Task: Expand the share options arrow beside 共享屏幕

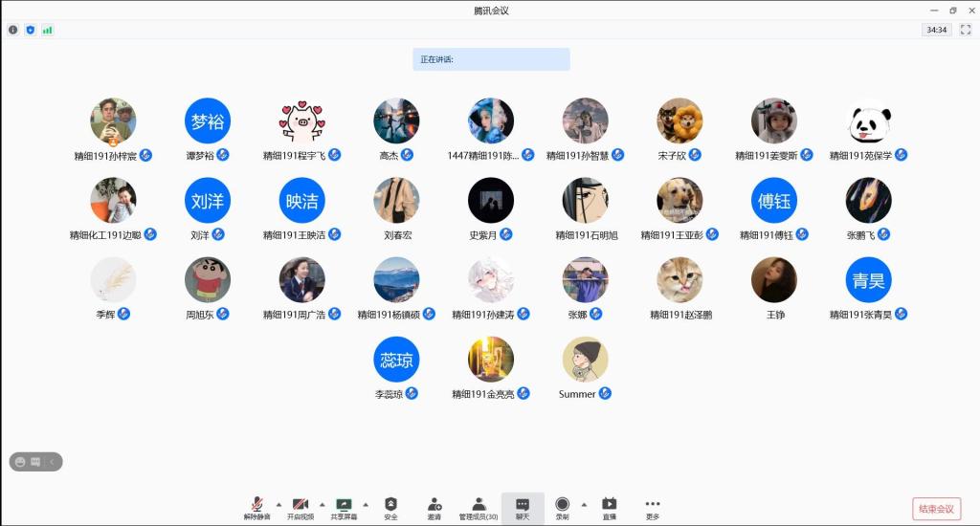Action: point(365,504)
